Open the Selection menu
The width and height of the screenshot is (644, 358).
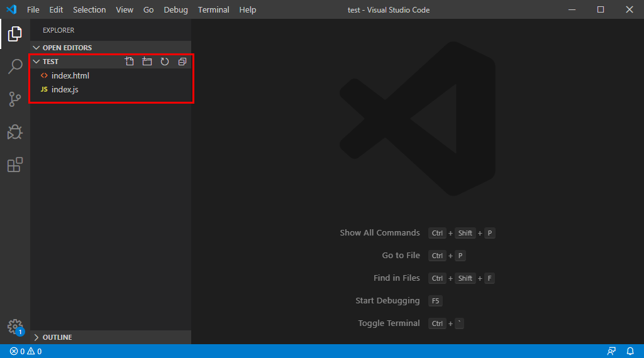point(89,9)
